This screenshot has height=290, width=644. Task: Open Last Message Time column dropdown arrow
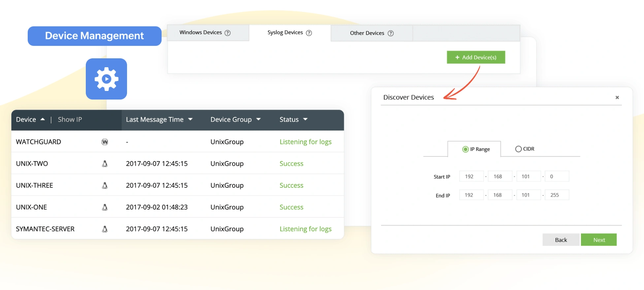[190, 119]
